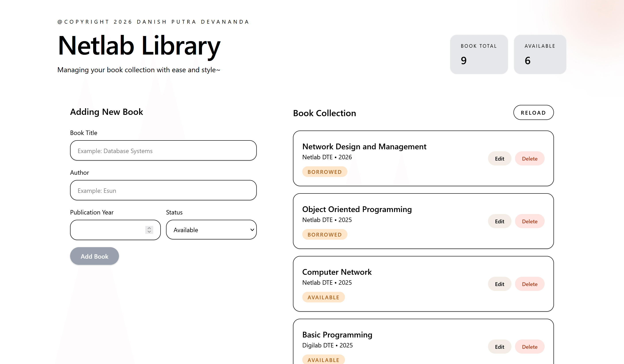The height and width of the screenshot is (364, 624).
Task: Click the Publication Year number field
Action: tap(115, 230)
